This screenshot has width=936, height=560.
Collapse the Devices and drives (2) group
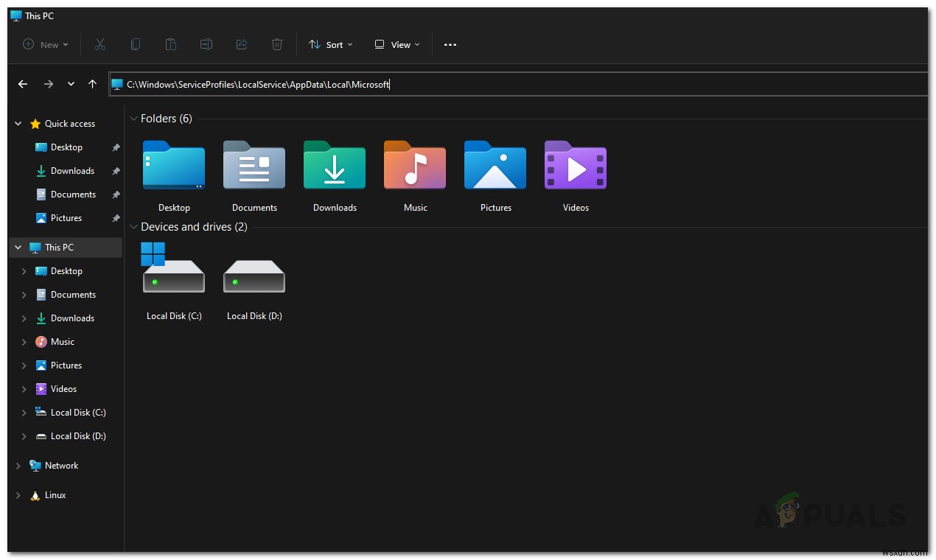133,227
